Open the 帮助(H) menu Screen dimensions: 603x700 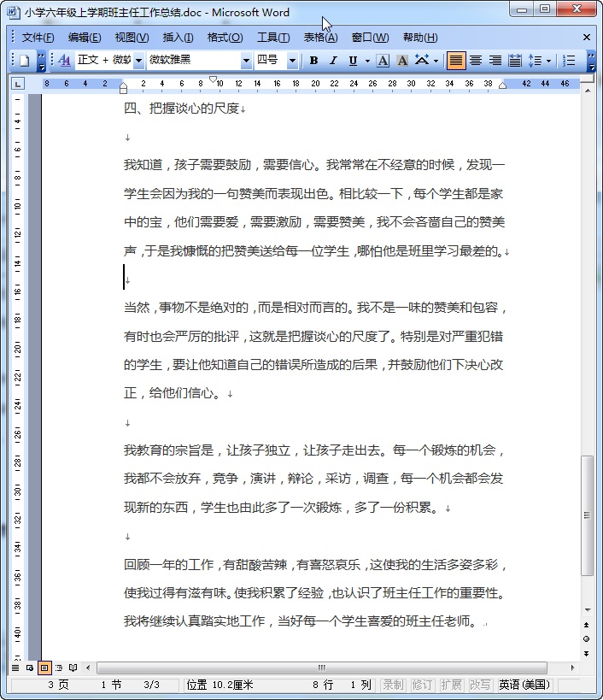click(x=420, y=38)
